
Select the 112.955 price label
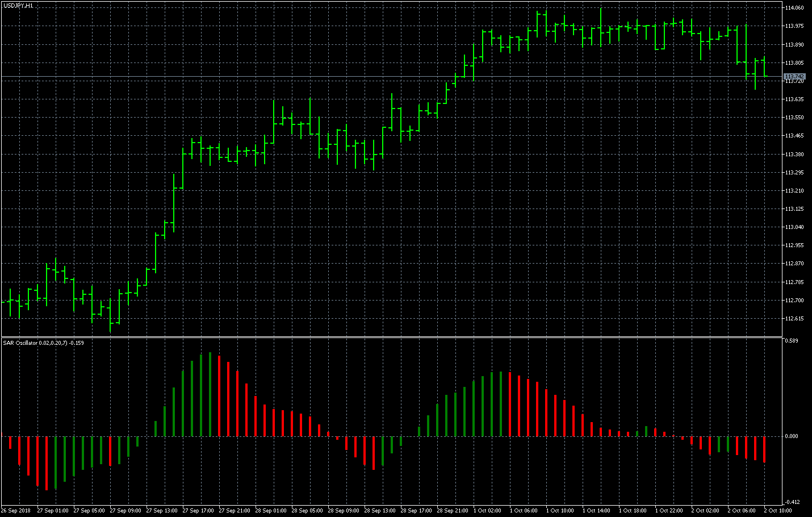click(x=794, y=245)
